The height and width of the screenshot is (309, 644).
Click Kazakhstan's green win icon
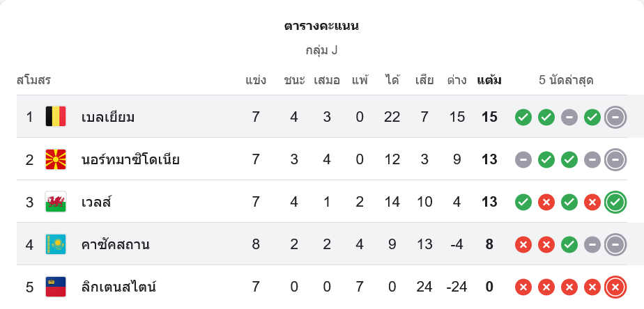[569, 244]
